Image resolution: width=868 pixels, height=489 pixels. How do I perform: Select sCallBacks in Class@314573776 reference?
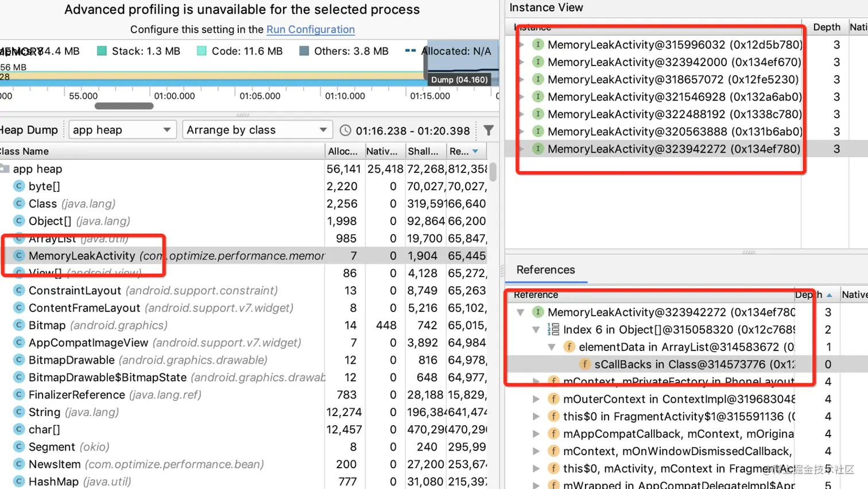pos(695,364)
